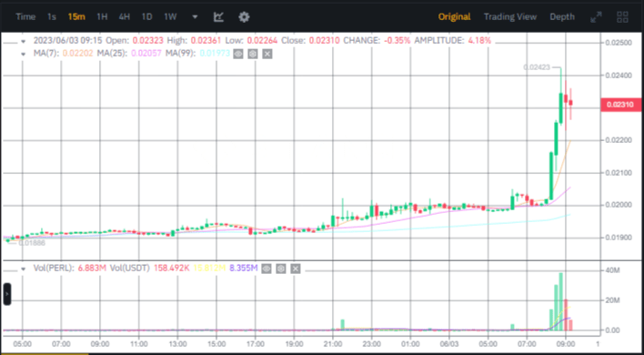Click the High value 0.02361
The image size is (644, 355).
point(206,41)
